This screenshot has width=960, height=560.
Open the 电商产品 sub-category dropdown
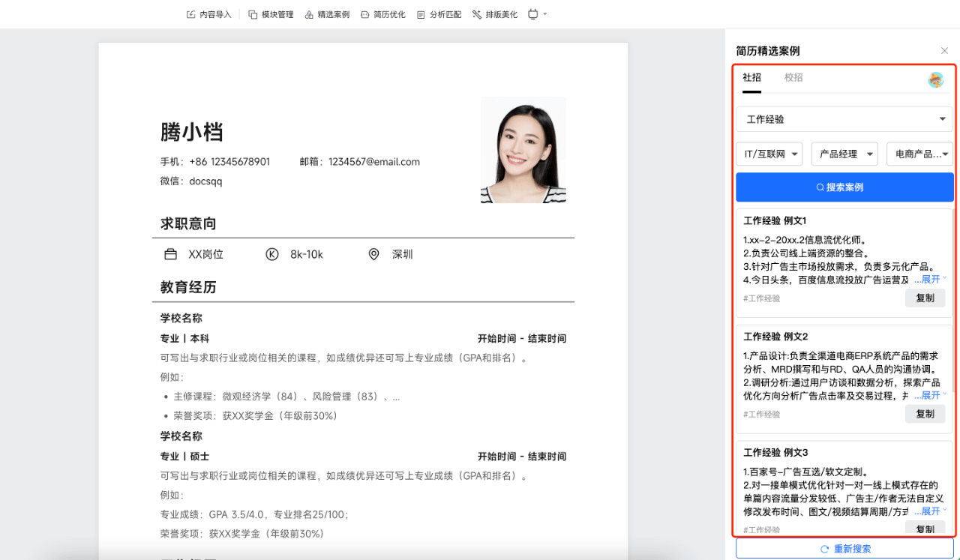(919, 153)
